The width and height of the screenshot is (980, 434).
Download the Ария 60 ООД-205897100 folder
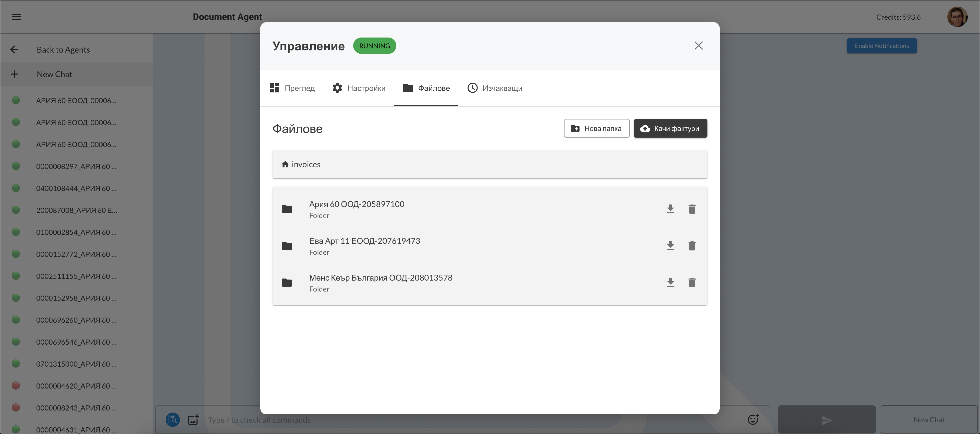[x=670, y=209]
